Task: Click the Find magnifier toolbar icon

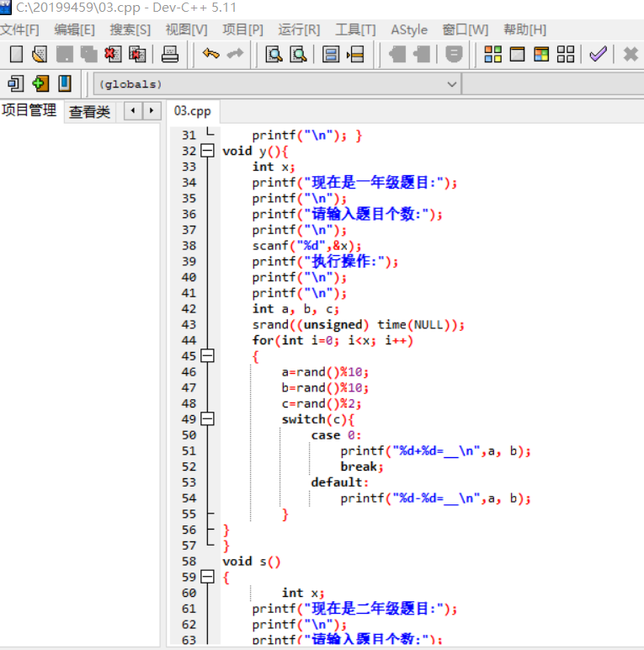Action: pyautogui.click(x=274, y=55)
